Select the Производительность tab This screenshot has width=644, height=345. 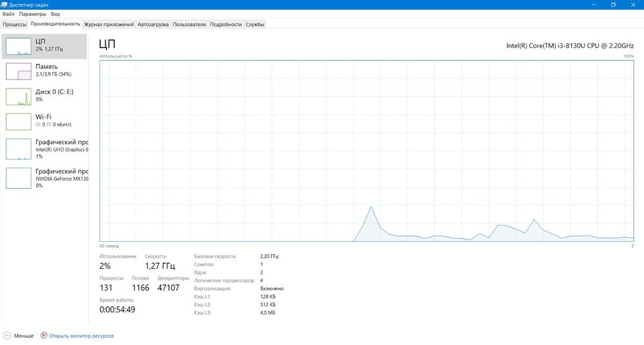pyautogui.click(x=55, y=24)
